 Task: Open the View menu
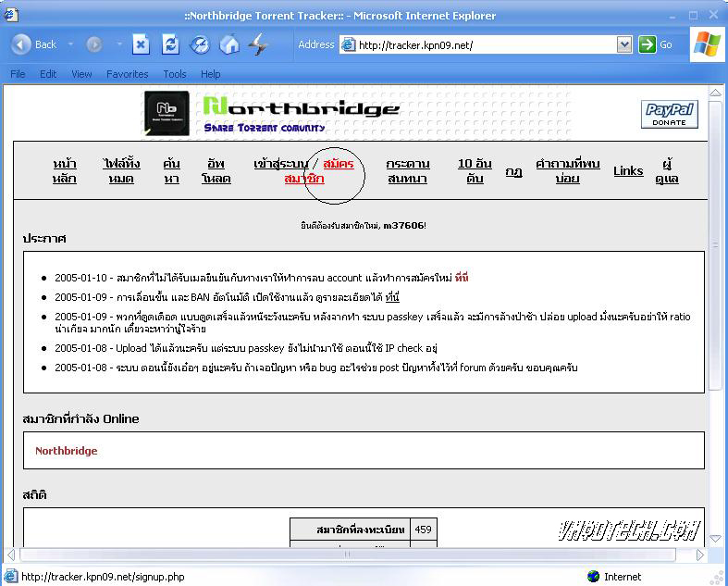coord(81,74)
